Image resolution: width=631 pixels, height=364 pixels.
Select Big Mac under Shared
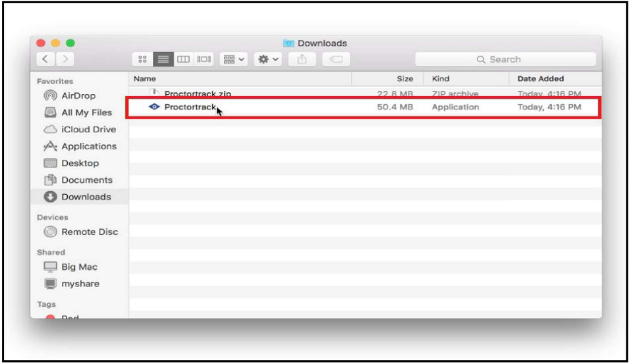point(79,267)
